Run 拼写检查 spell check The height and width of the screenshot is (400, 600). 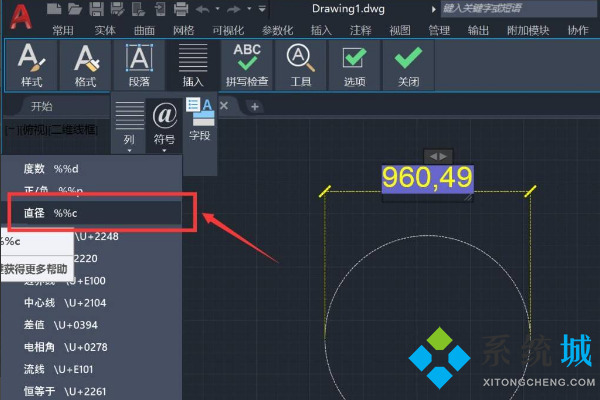[246, 65]
